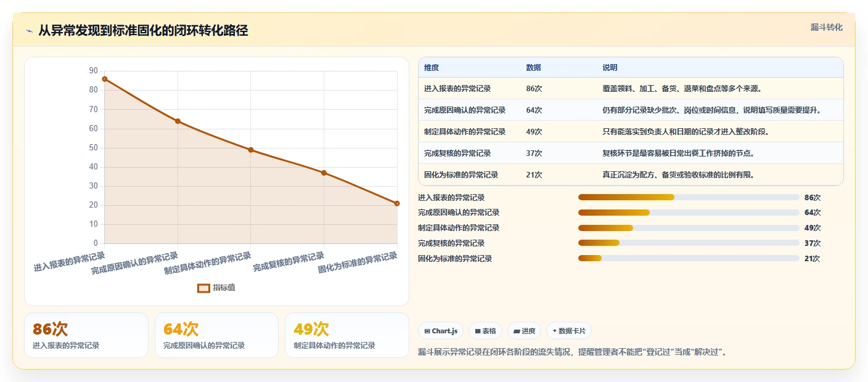Click the chart data point at value 86
This screenshot has width=868, height=382.
coord(105,79)
